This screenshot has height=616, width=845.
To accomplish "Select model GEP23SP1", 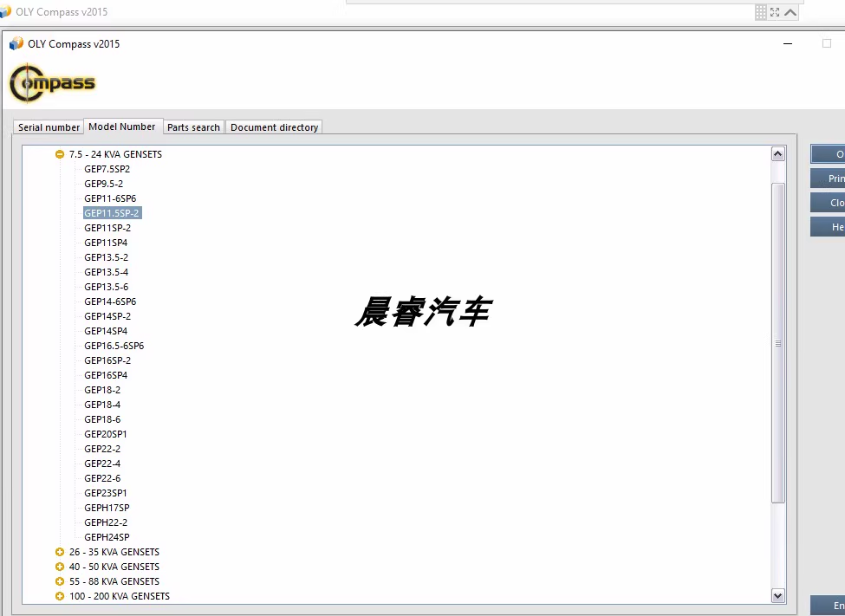I will pos(106,493).
